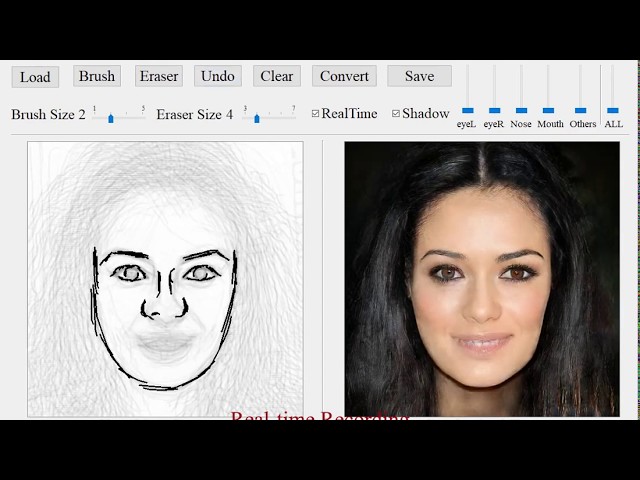The image size is (640, 480).
Task: Convert the sketch to a face
Action: click(344, 76)
